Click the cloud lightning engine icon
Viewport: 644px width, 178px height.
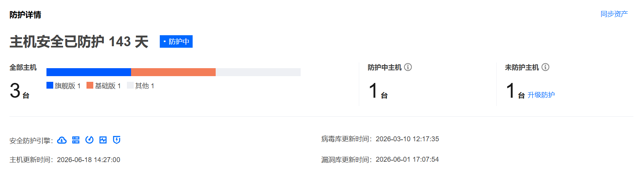pos(62,140)
